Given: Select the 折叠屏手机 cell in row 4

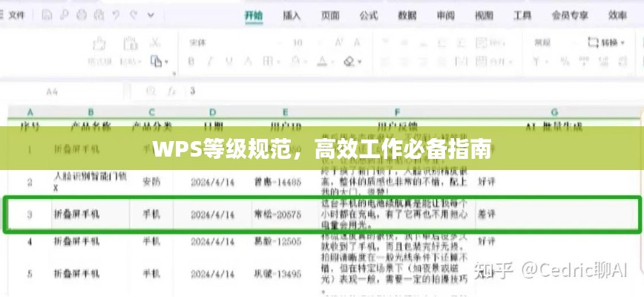Looking at the screenshot, I should pyautogui.click(x=91, y=241).
